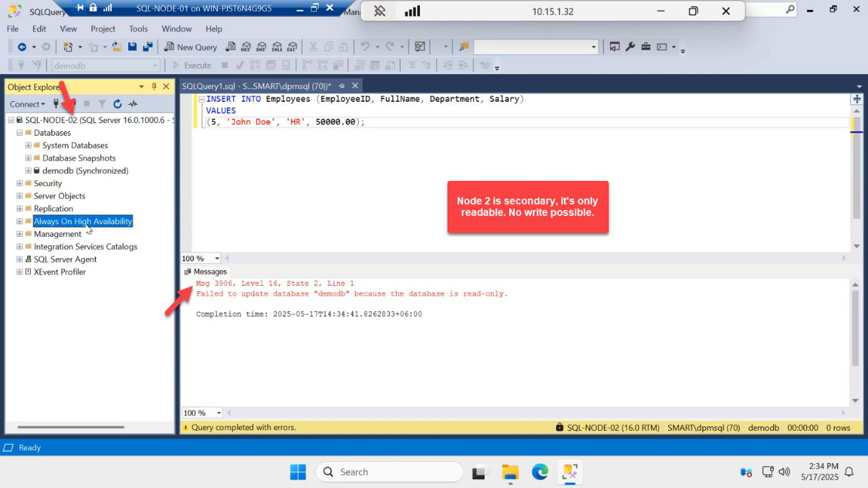Click the New Project icon in toolbar

(x=69, y=47)
